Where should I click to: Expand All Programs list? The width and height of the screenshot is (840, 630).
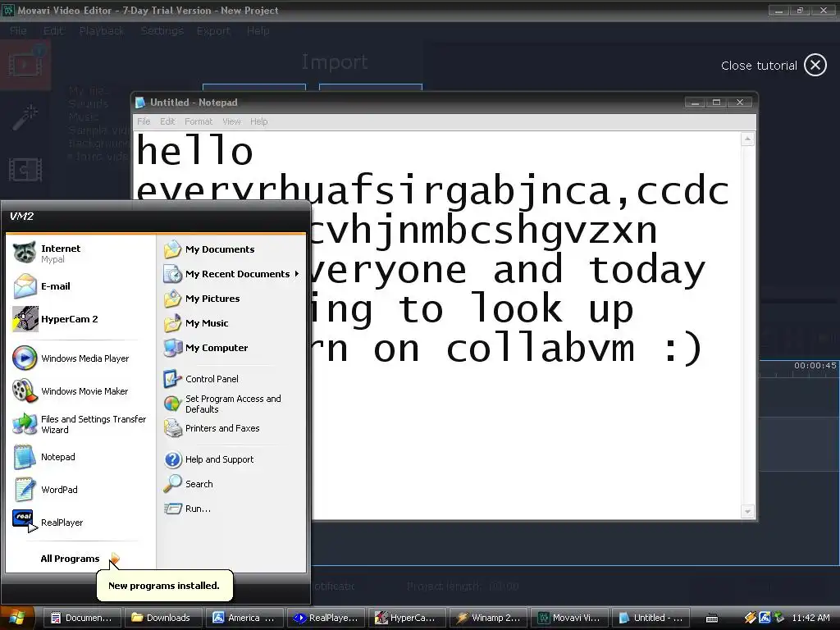80,558
